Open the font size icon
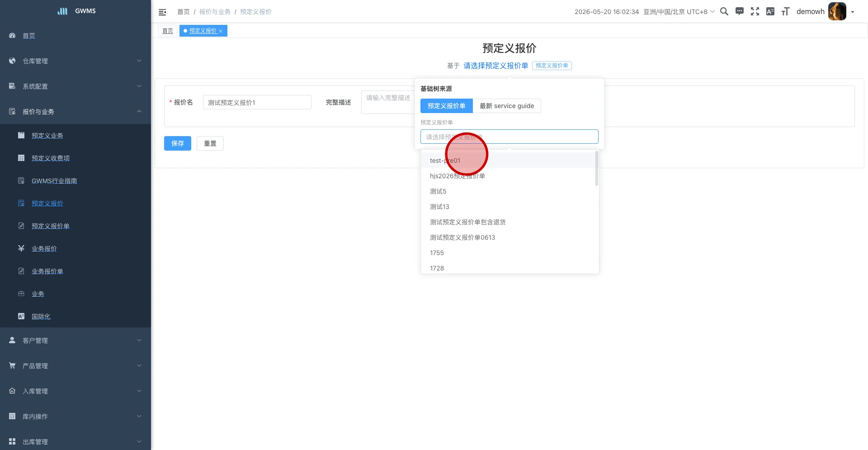Screen dimensions: 868x450 pyautogui.click(x=786, y=12)
